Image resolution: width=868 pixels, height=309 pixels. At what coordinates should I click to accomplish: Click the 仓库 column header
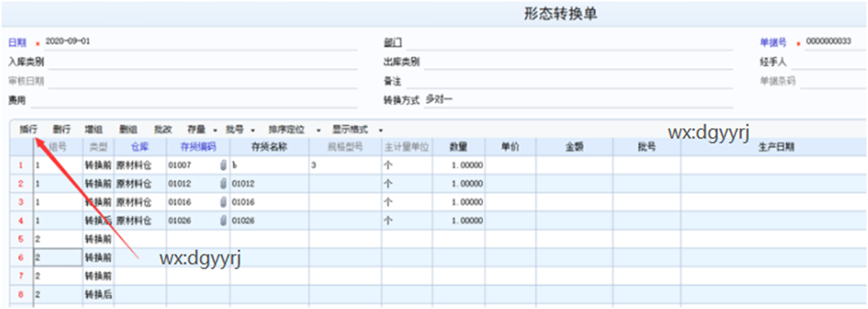click(x=140, y=147)
